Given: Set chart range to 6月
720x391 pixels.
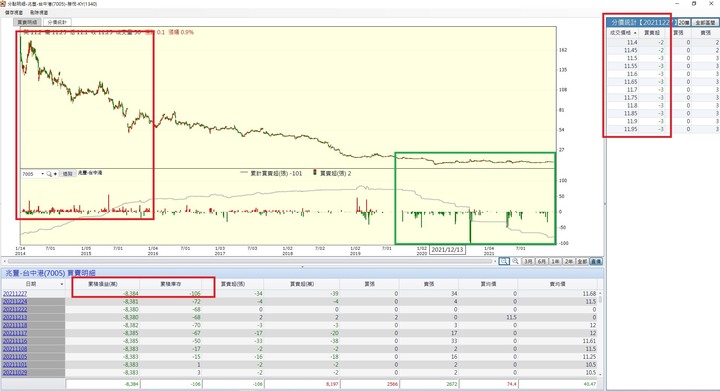Looking at the screenshot, I should tap(542, 261).
